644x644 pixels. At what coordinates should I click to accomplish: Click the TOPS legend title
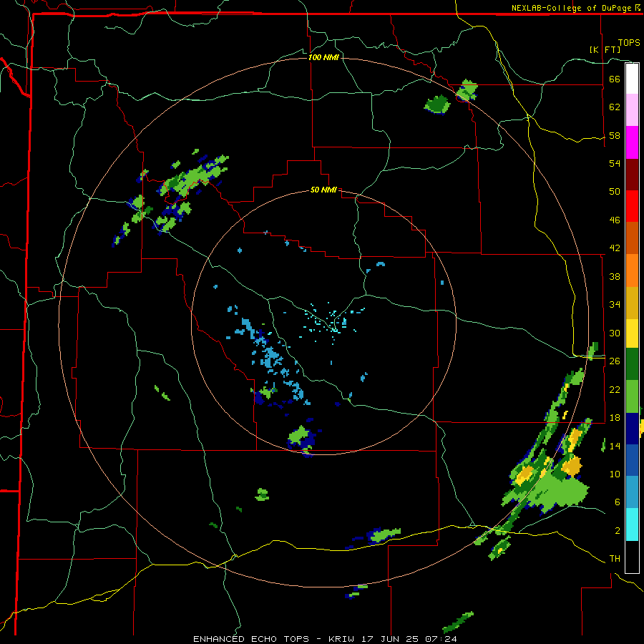coord(629,42)
